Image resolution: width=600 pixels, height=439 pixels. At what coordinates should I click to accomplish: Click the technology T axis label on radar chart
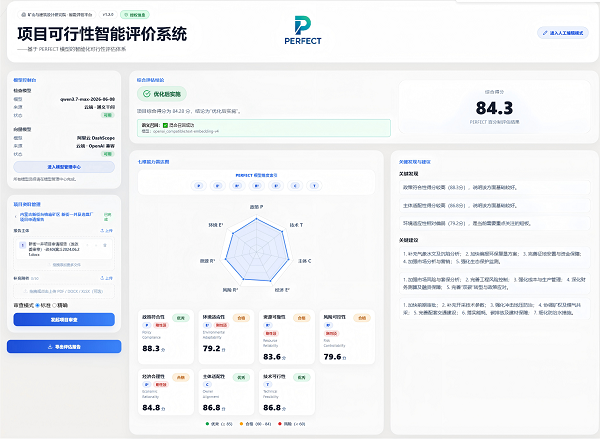pos(296,225)
